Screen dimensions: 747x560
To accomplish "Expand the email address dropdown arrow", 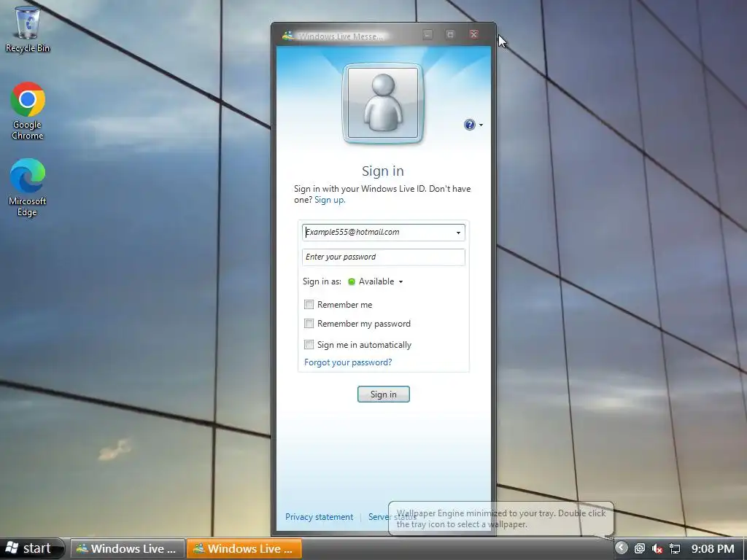I will tap(458, 233).
